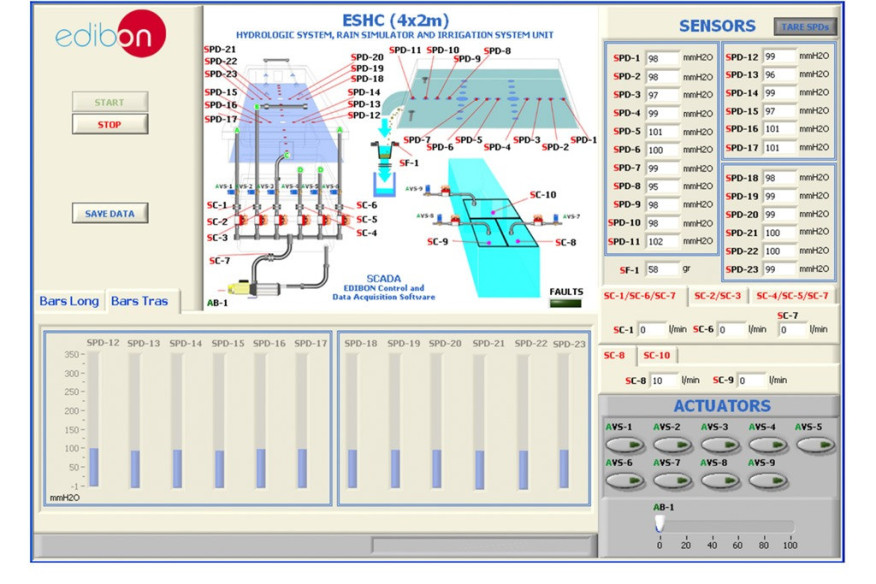Toggle the AVS-4 actuator switch
The image size is (876, 584).
coord(768,445)
